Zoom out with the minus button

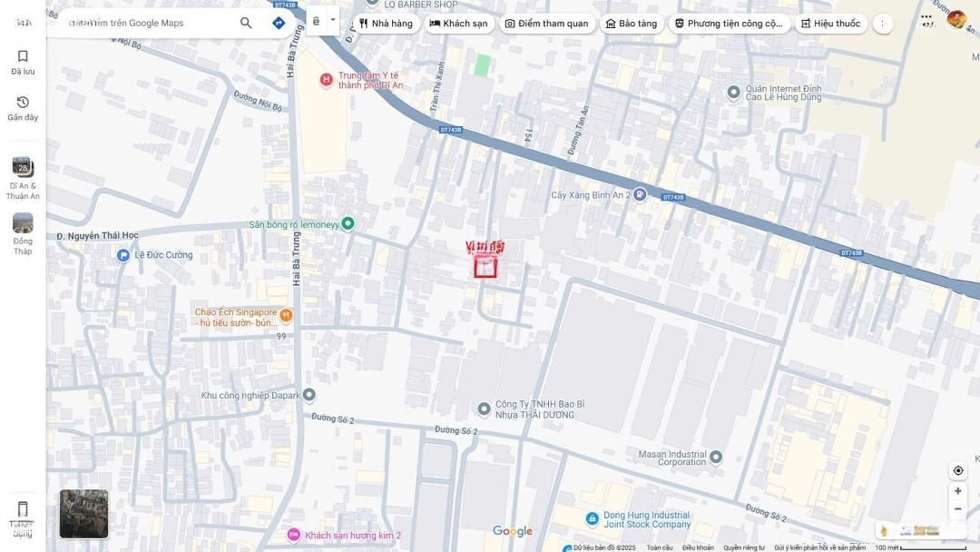pos(957,509)
